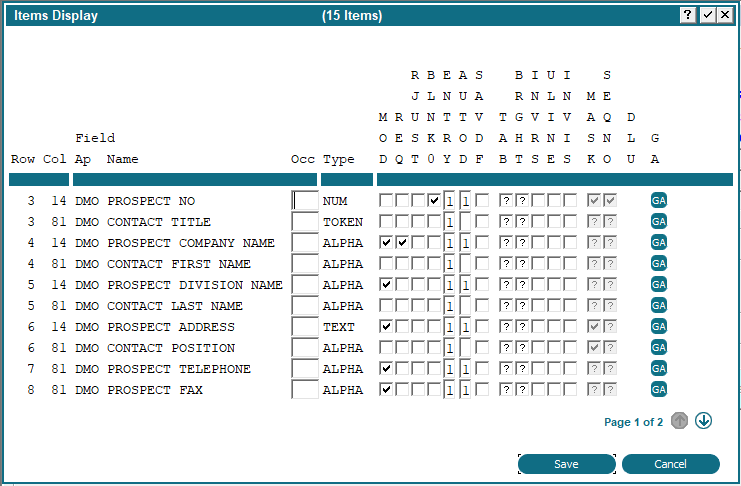Cancel the items display dialog
The width and height of the screenshot is (741, 486).
coord(671,464)
